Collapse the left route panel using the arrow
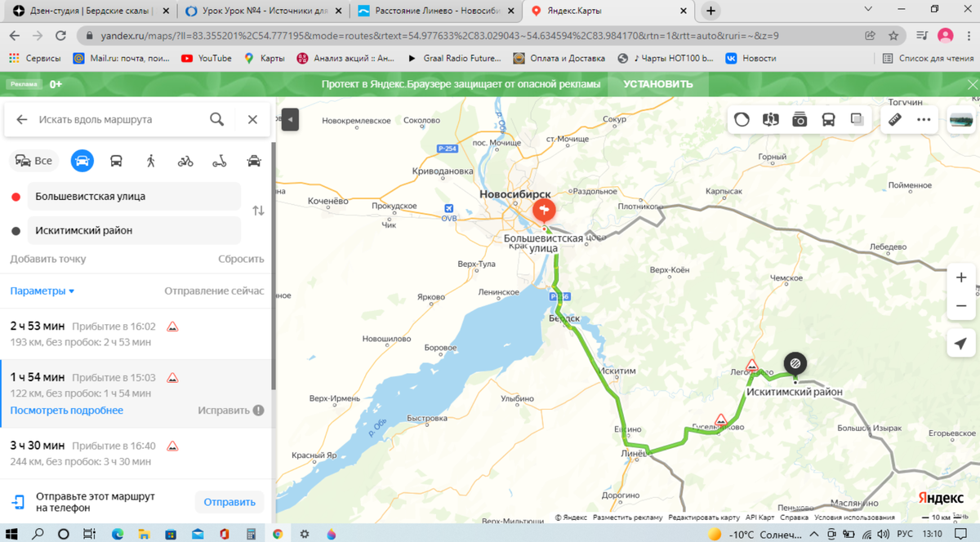Image resolution: width=980 pixels, height=542 pixels. click(289, 119)
